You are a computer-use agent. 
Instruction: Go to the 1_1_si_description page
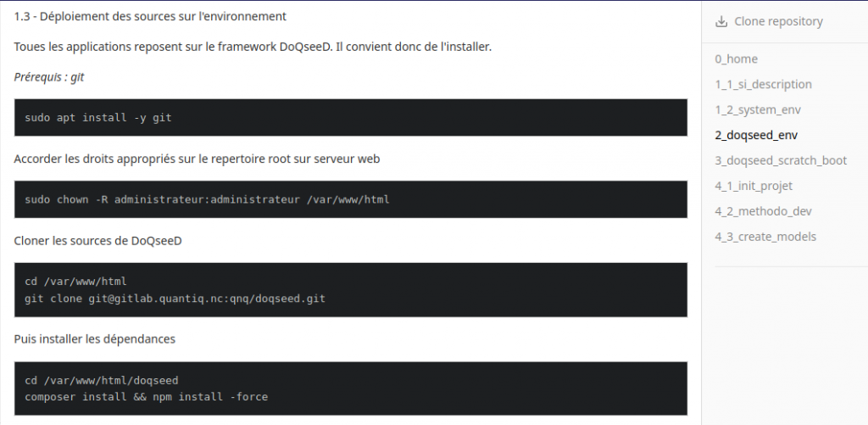(763, 84)
